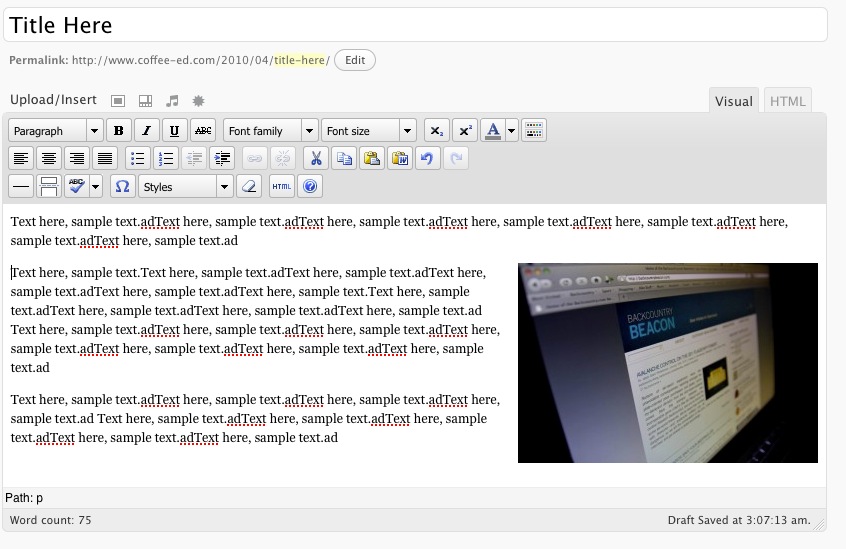The width and height of the screenshot is (846, 549).
Task: Click the Indent icon
Action: (x=222, y=159)
